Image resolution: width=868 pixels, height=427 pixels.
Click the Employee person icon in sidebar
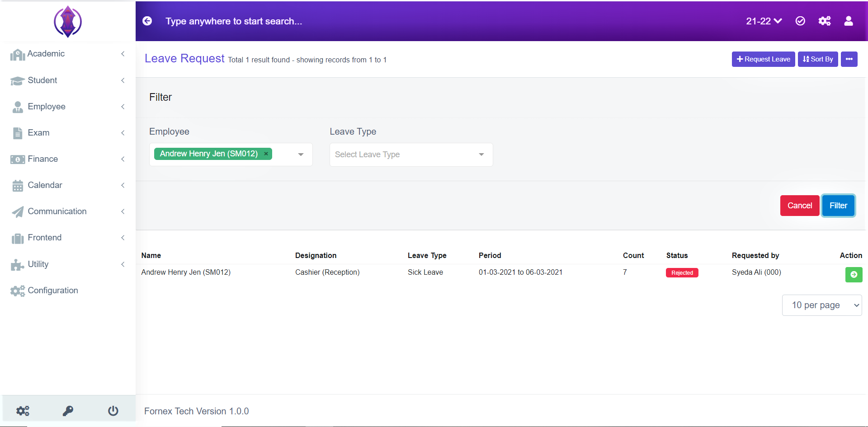(x=18, y=107)
